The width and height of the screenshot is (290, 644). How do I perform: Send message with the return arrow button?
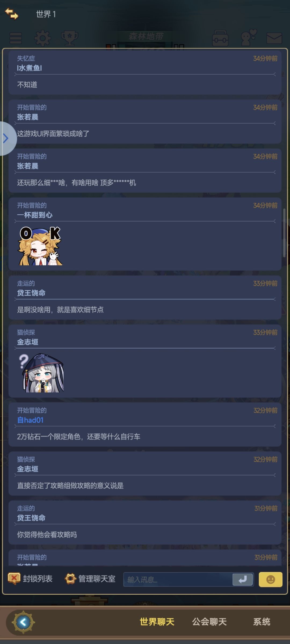[243, 580]
